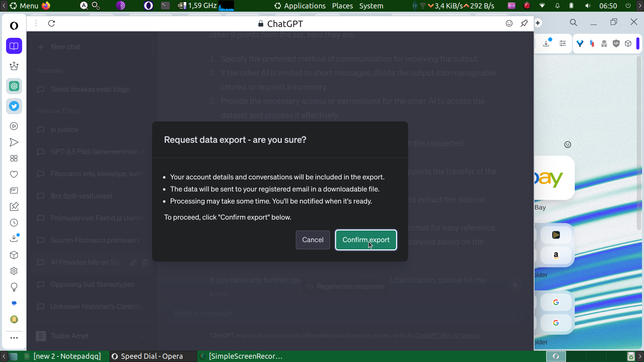
Task: Open extensions cube icon in sidebar
Action: (x=14, y=255)
